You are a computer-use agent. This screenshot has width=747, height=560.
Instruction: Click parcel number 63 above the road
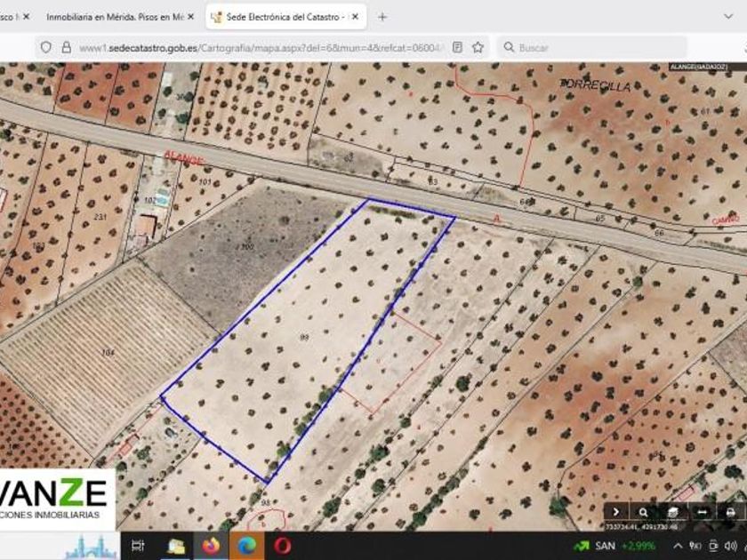[x=432, y=182]
